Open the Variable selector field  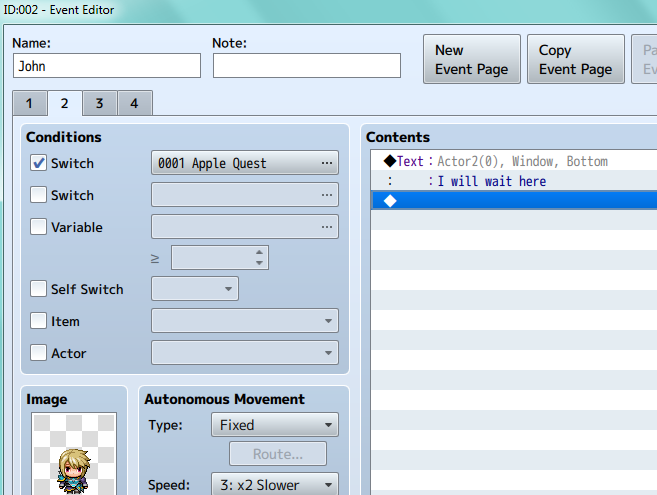[x=245, y=226]
